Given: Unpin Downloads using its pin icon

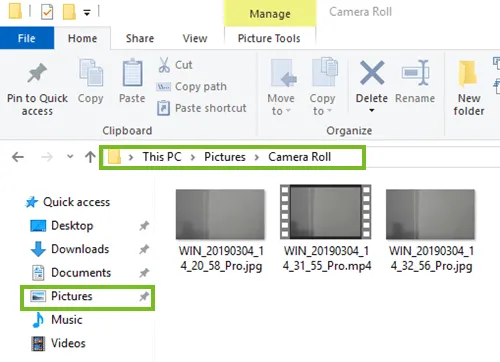Looking at the screenshot, I should coord(144,249).
